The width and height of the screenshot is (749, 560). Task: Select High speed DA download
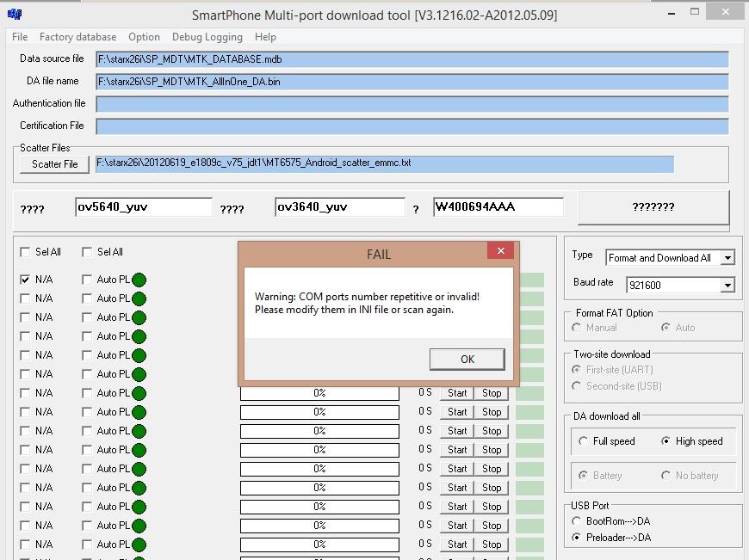coord(665,441)
